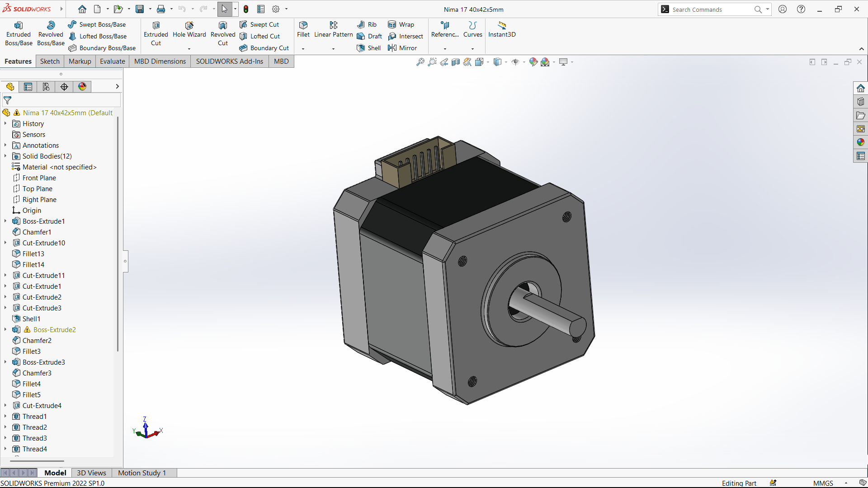The image size is (868, 488).
Task: Select the Front Plane item
Action: coord(34,178)
